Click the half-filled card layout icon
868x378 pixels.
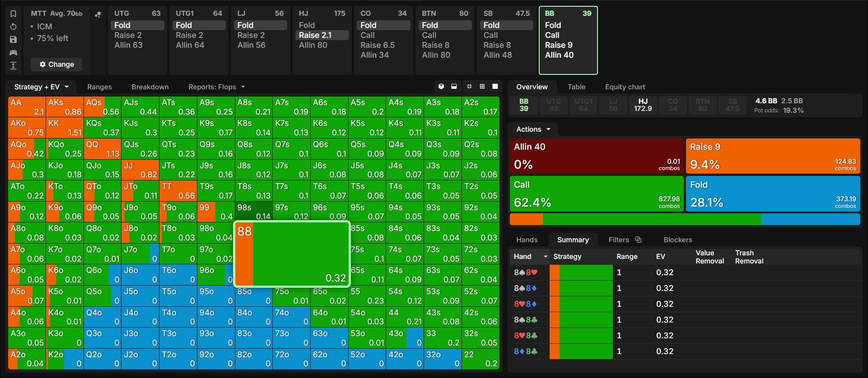click(454, 87)
